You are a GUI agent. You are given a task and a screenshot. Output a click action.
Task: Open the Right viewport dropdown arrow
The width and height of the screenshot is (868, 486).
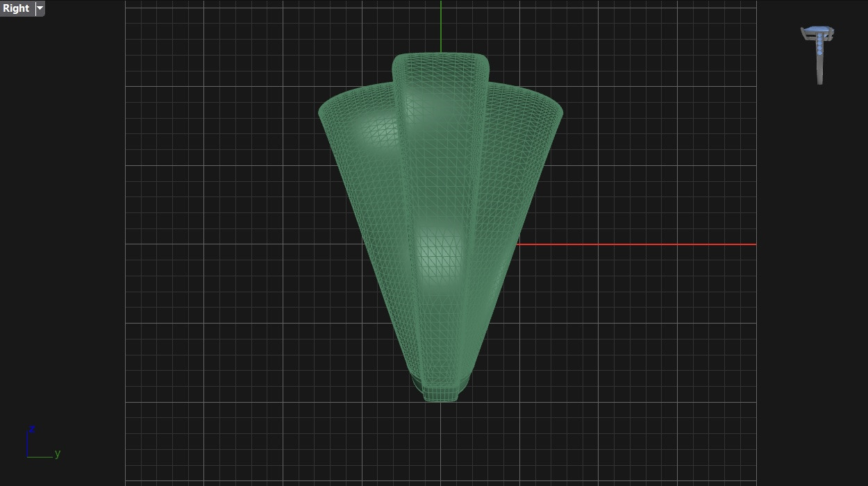pyautogui.click(x=40, y=8)
